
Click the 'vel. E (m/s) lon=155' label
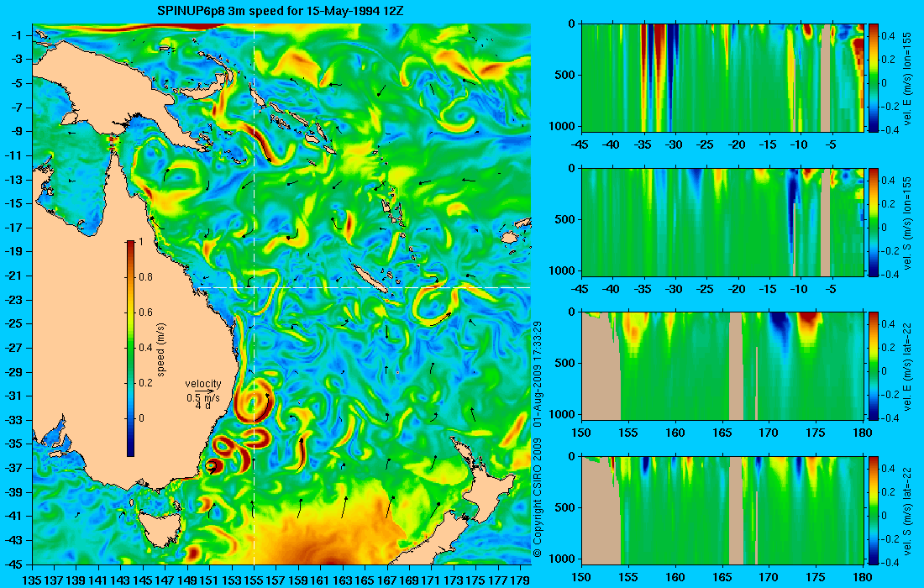click(910, 78)
